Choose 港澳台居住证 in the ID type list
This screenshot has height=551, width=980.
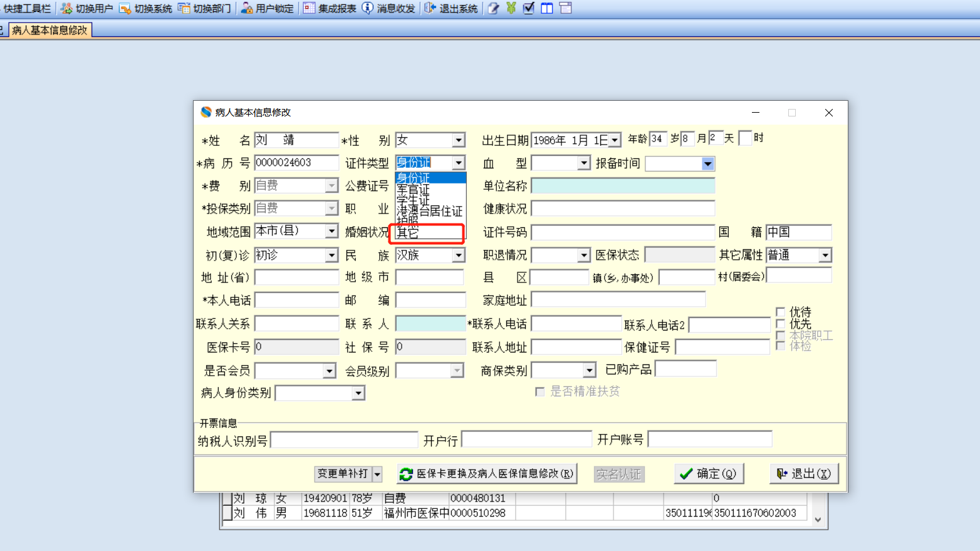coord(430,211)
